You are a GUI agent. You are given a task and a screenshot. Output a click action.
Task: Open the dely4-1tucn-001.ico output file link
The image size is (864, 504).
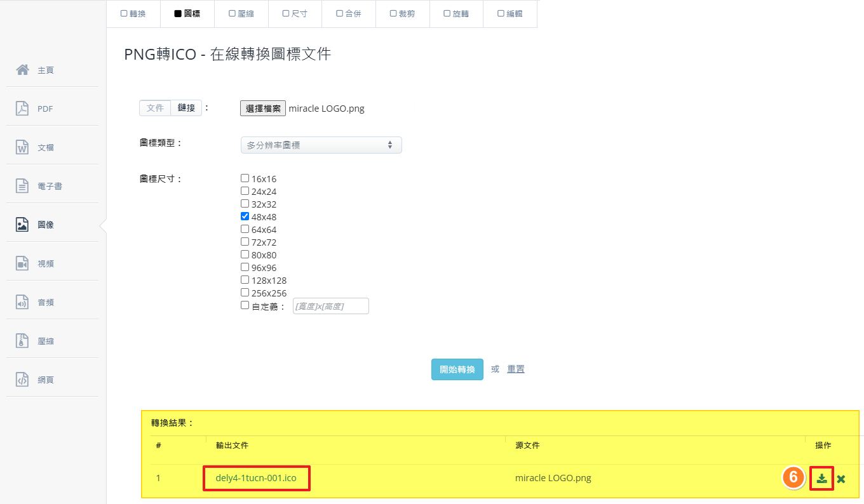tap(256, 478)
